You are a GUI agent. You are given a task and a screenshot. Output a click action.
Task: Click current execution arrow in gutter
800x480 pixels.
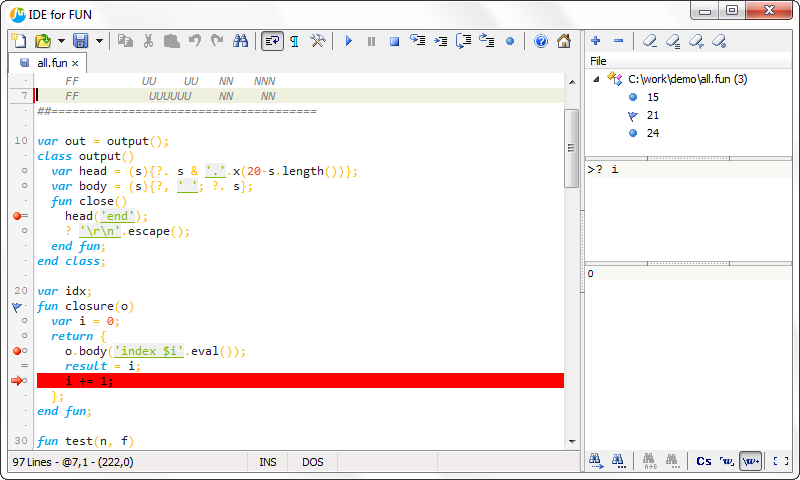pyautogui.click(x=17, y=381)
